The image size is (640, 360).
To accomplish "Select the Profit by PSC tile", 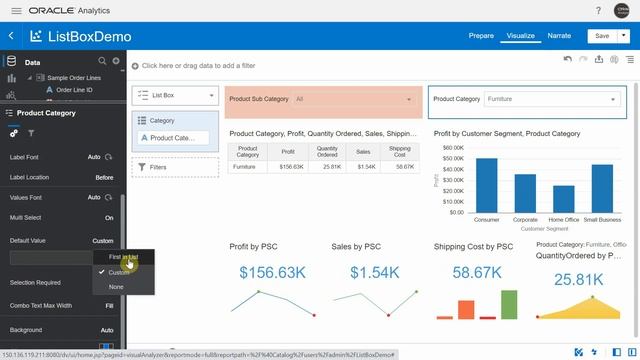I will pos(272,282).
